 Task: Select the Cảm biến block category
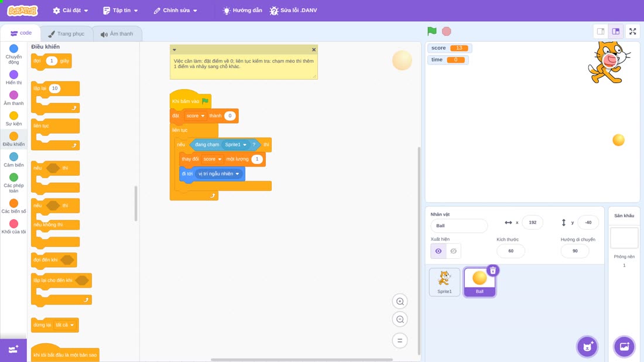coord(13,159)
